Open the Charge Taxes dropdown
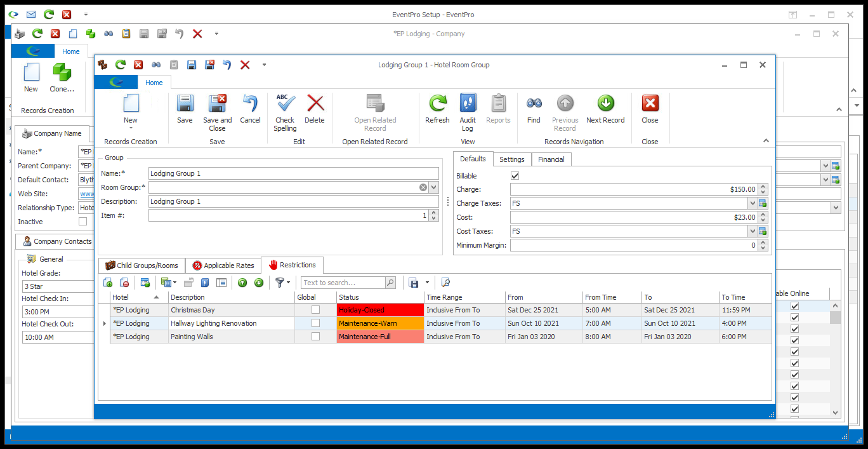This screenshot has height=449, width=868. tap(752, 203)
